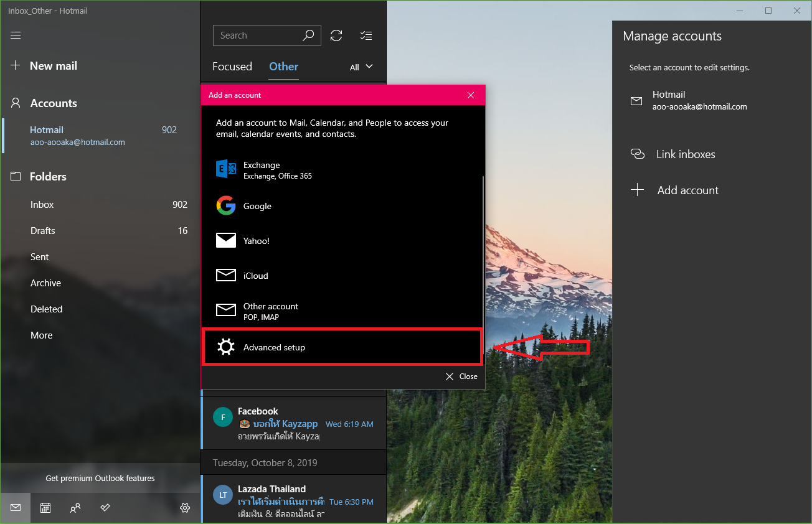Select the iCloud account option

342,276
